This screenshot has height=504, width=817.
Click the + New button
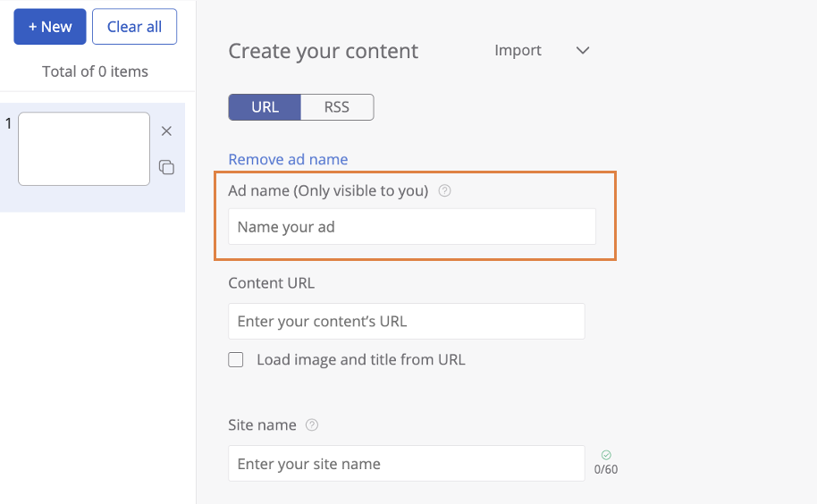pyautogui.click(x=50, y=27)
